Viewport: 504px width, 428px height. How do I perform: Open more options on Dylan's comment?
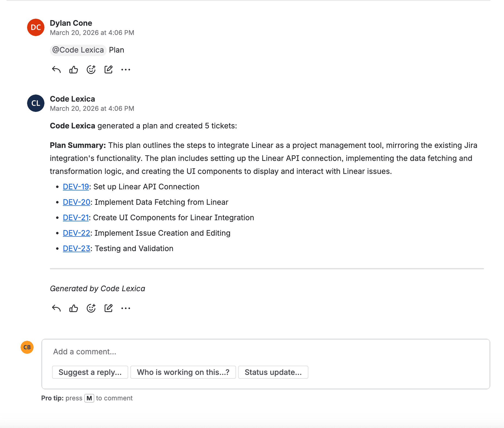[x=126, y=69]
